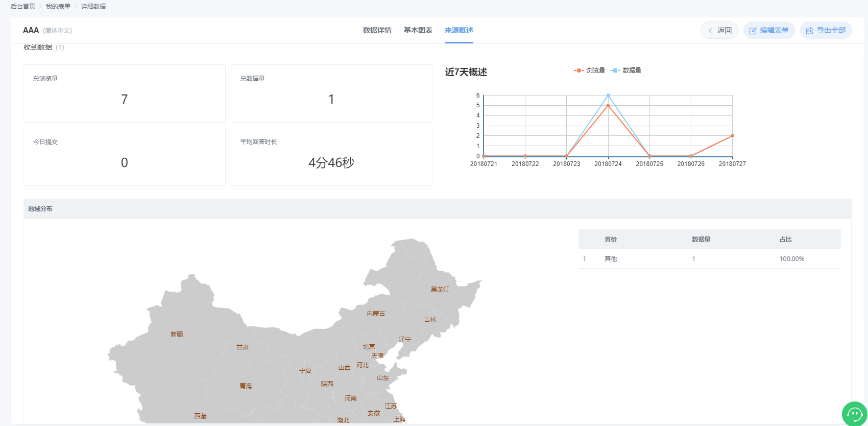Go to 后台首页 breadcrumb link
This screenshot has height=426, width=868.
point(23,7)
